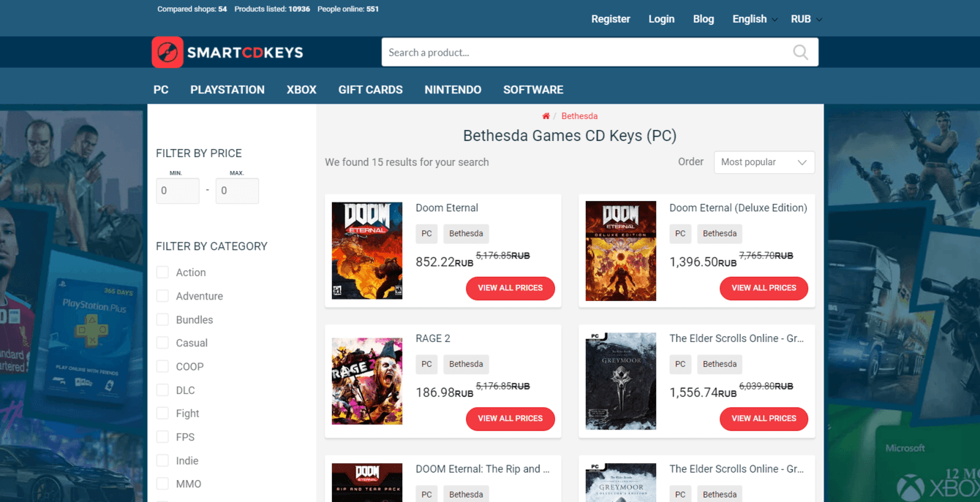Open the Doom Eternal cover thumbnail
This screenshot has width=980, height=502.
(367, 251)
